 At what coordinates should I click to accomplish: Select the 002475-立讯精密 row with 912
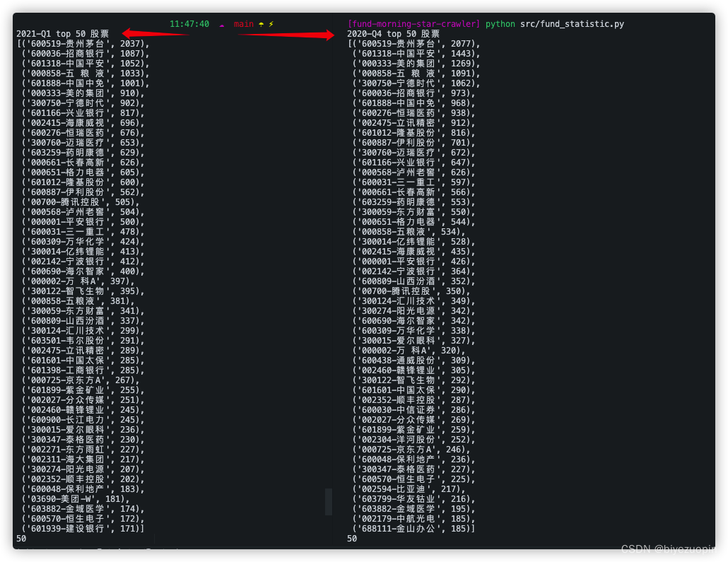(413, 123)
